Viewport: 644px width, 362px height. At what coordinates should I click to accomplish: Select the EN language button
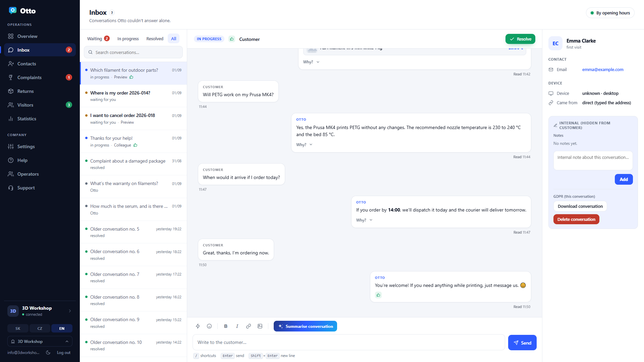coord(62,328)
